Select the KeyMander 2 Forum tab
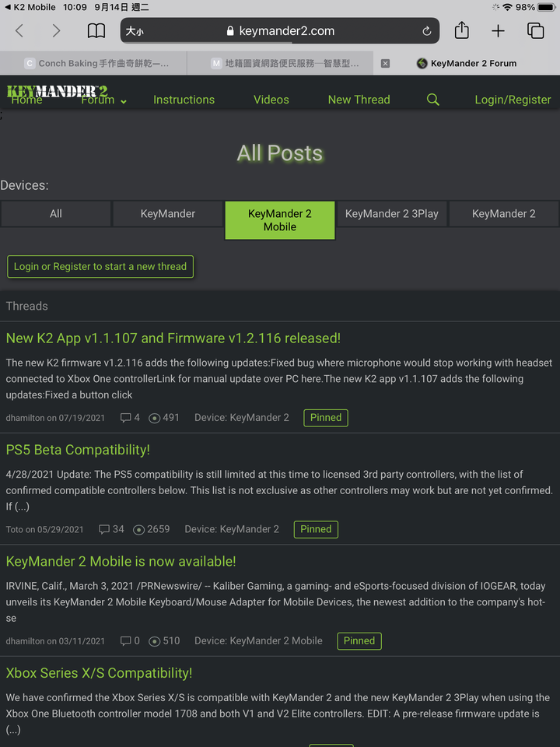 [467, 63]
